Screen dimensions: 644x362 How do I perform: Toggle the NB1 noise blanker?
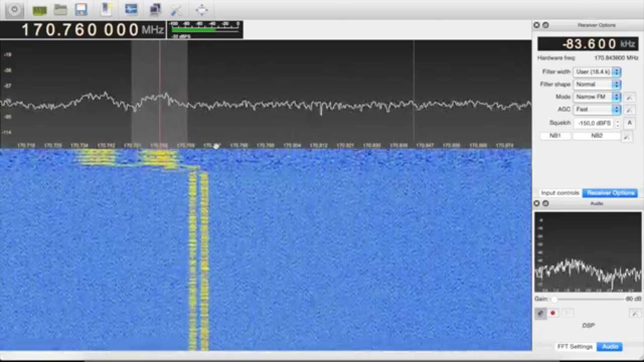click(x=555, y=136)
